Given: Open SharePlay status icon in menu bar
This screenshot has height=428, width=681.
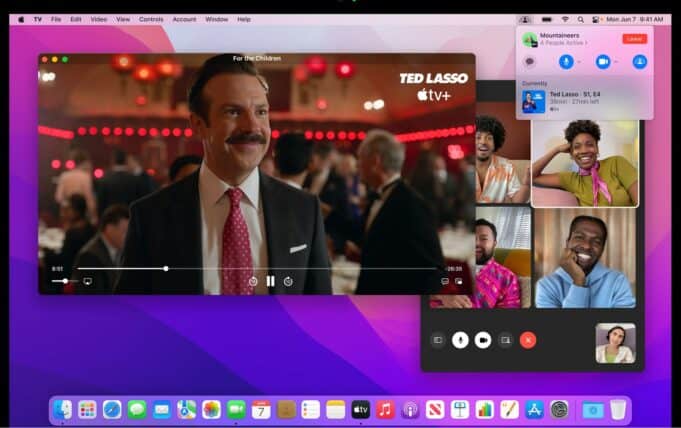Looking at the screenshot, I should (525, 20).
